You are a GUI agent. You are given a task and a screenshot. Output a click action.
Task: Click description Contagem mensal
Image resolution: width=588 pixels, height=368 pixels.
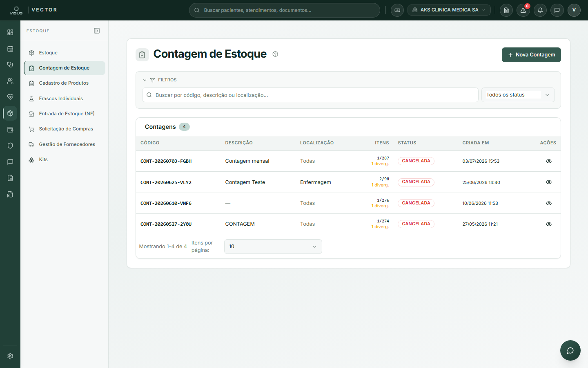coord(247,161)
